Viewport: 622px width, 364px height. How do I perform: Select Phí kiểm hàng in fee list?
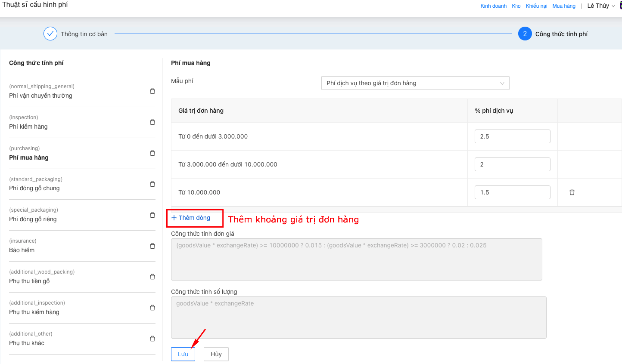(x=28, y=126)
